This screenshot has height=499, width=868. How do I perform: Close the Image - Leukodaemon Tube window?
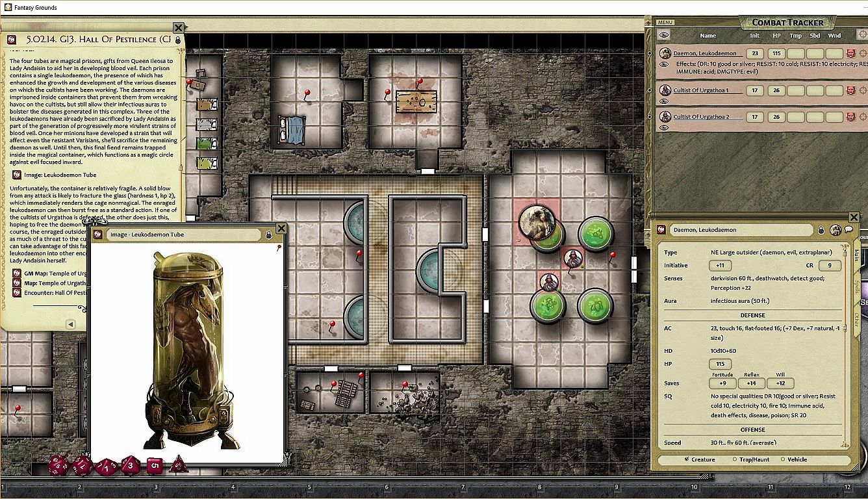(x=281, y=228)
